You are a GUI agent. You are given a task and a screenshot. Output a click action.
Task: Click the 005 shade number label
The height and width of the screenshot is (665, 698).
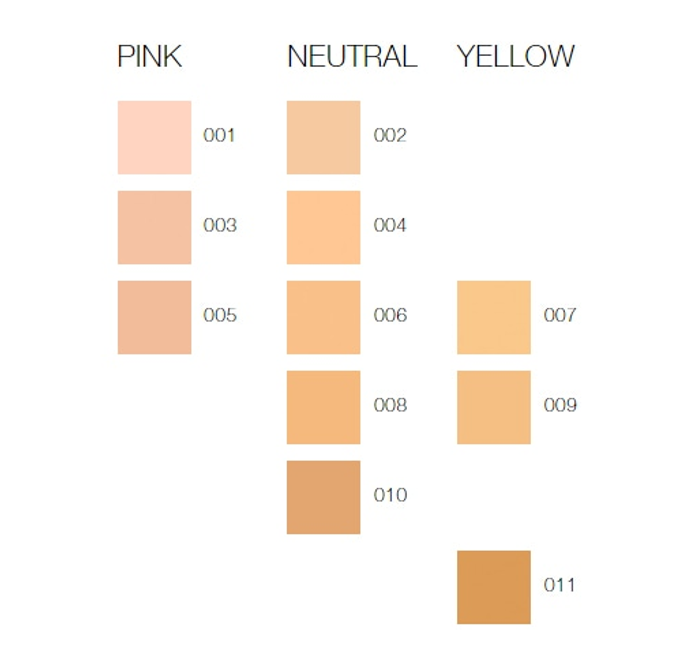220,315
